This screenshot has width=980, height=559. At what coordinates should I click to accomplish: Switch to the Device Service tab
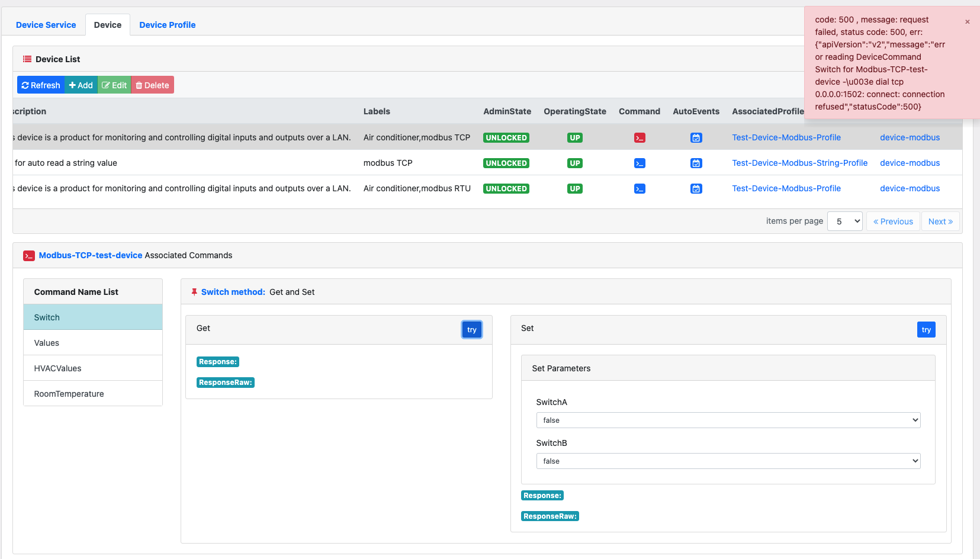tap(46, 25)
